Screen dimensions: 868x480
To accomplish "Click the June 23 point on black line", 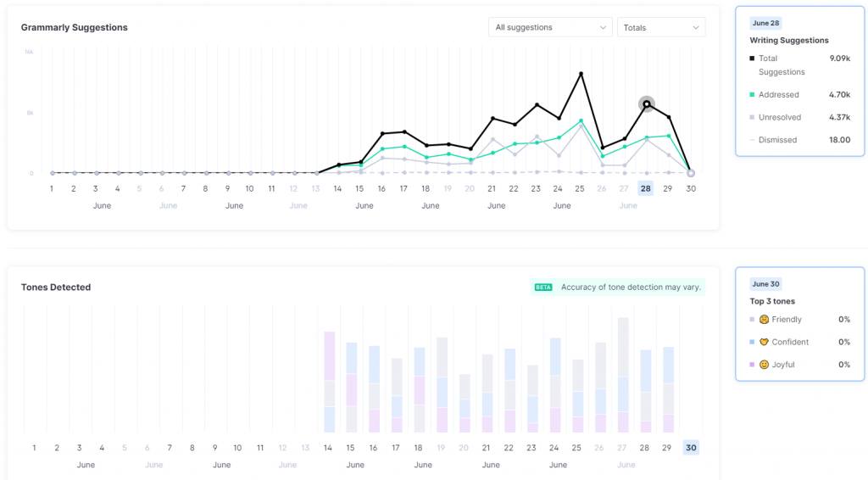I will coord(537,104).
